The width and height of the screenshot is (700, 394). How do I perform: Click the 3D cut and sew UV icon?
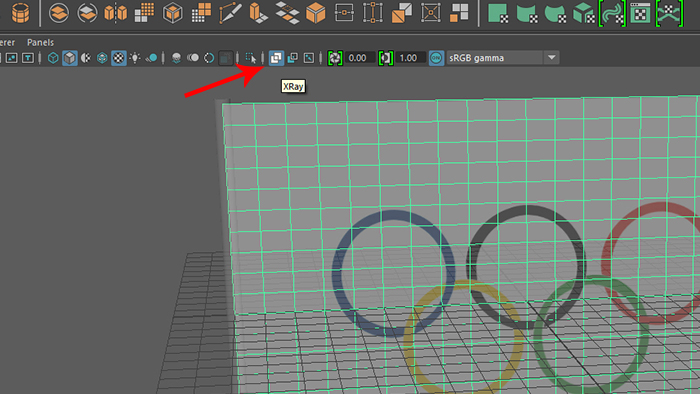(x=670, y=13)
